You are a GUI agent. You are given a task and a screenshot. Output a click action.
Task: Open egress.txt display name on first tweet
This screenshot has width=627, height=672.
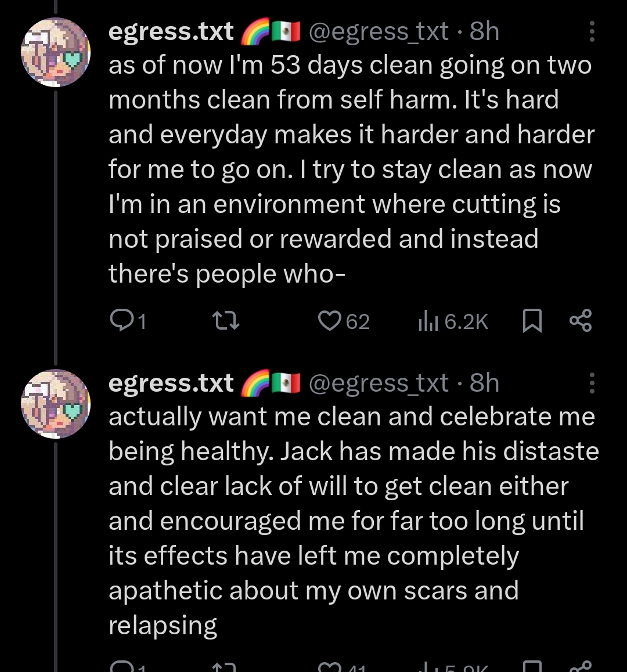point(171,31)
